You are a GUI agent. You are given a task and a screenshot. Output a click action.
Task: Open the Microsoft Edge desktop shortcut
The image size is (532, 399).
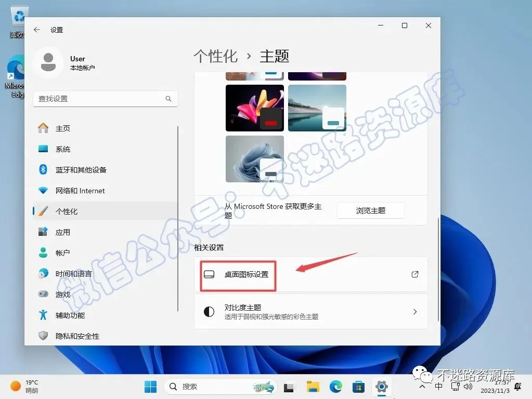(15, 76)
